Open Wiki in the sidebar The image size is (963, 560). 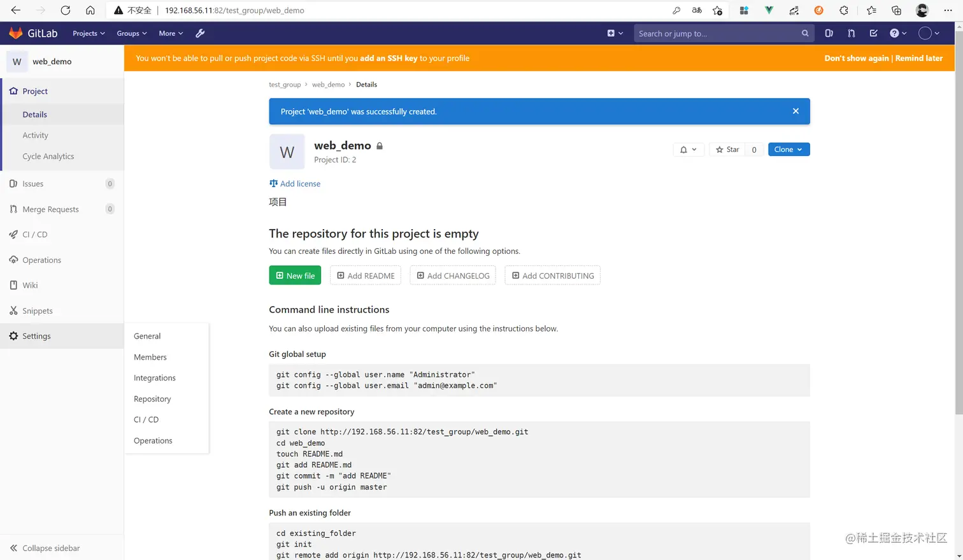click(62, 286)
